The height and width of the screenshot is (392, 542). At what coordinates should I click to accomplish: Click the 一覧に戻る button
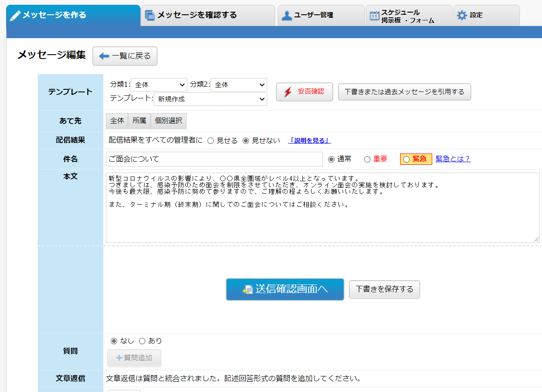coord(125,56)
